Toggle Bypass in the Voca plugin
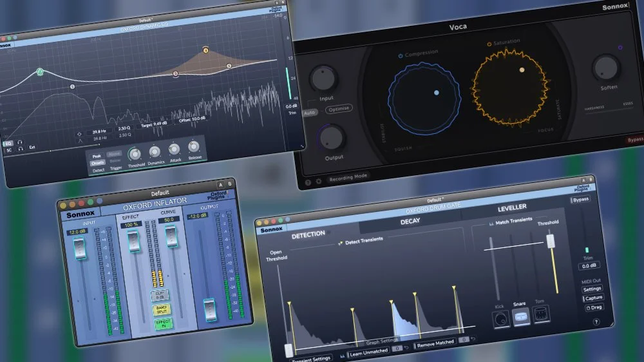 point(635,140)
